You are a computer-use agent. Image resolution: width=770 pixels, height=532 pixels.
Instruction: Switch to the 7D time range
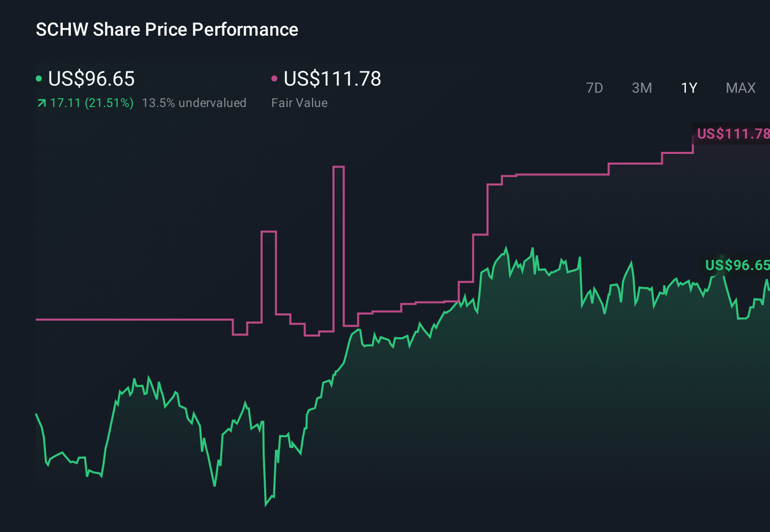pyautogui.click(x=595, y=88)
